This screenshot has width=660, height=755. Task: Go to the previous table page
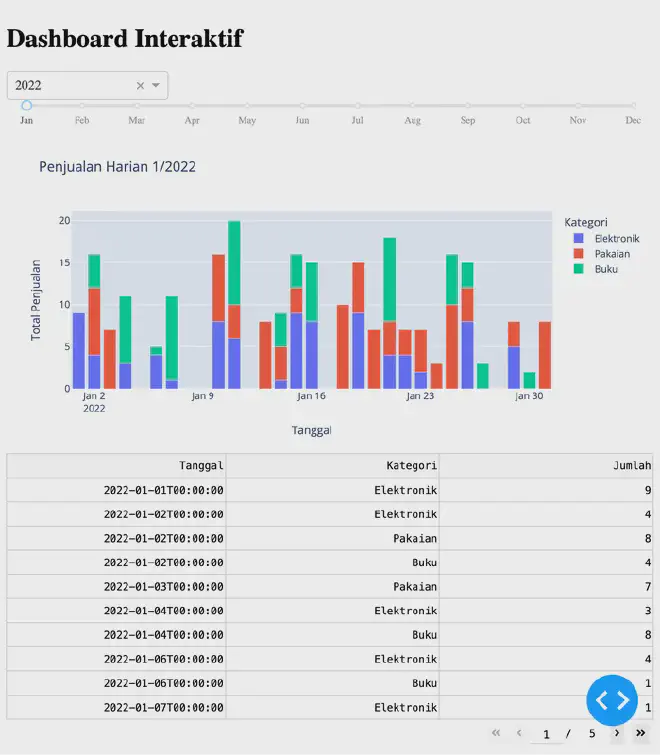click(x=519, y=733)
